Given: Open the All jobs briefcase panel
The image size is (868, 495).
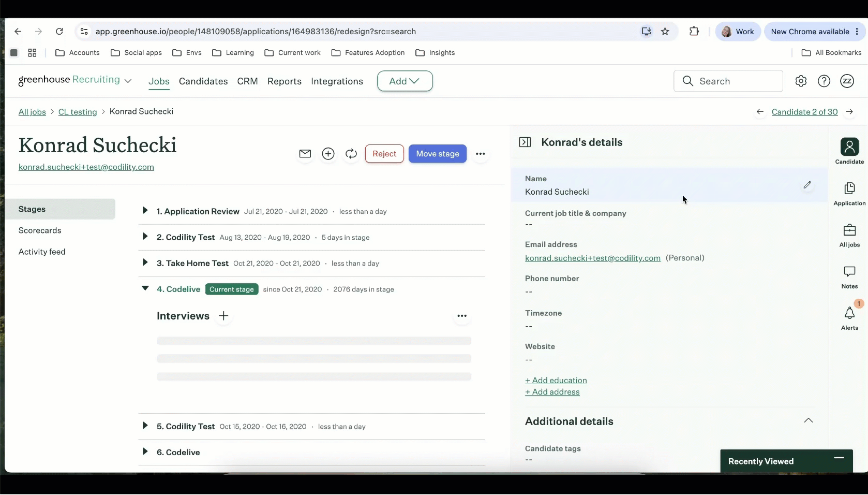Looking at the screenshot, I should (849, 235).
